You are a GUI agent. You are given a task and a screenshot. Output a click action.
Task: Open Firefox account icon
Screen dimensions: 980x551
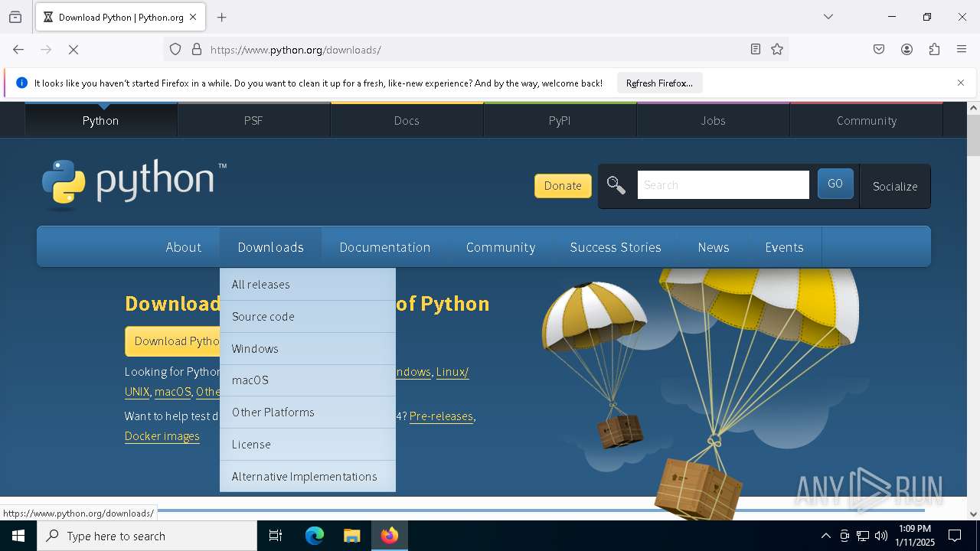(x=906, y=50)
